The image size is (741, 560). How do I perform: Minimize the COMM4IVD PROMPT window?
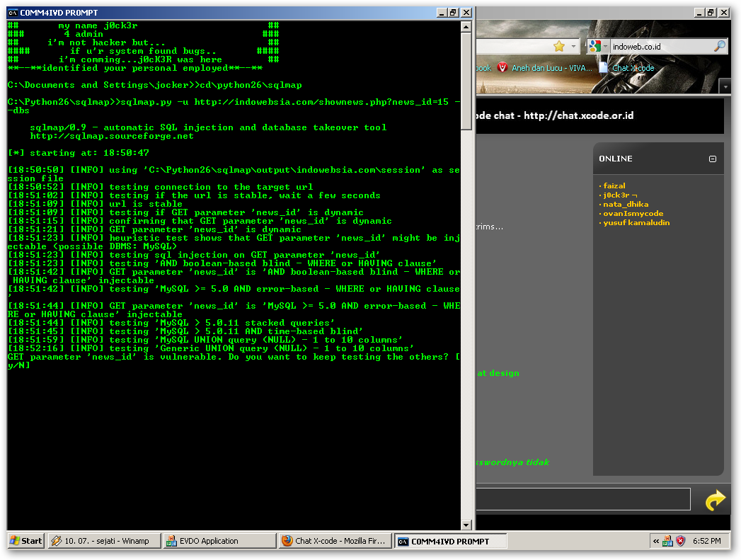[x=442, y=13]
